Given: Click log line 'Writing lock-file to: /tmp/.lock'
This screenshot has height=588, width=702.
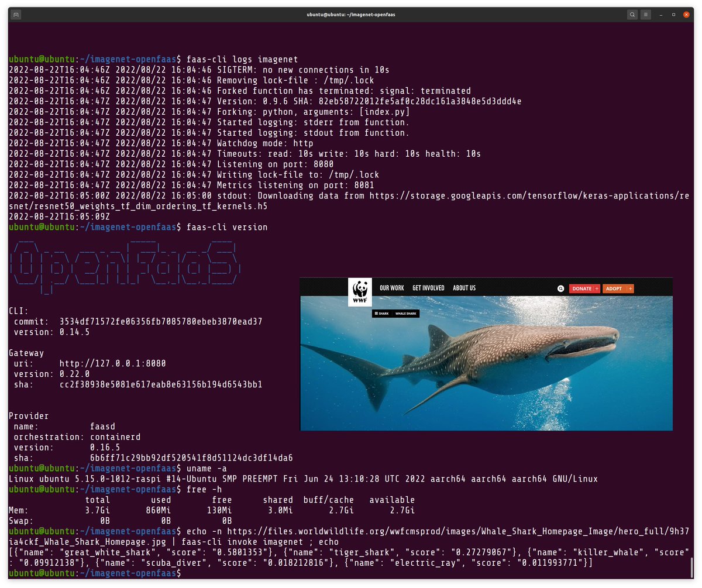Looking at the screenshot, I should [x=298, y=175].
